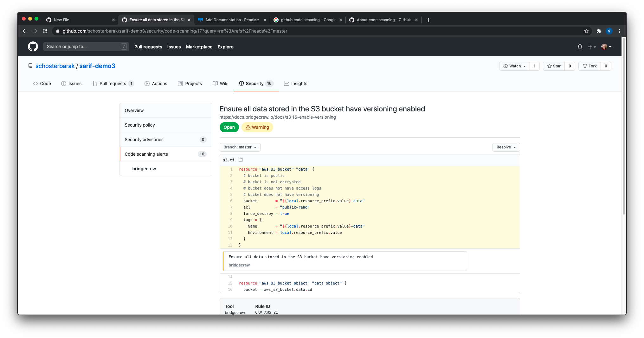The width and height of the screenshot is (644, 338).
Task: Open the schosterbarak profile link
Action: click(x=55, y=66)
